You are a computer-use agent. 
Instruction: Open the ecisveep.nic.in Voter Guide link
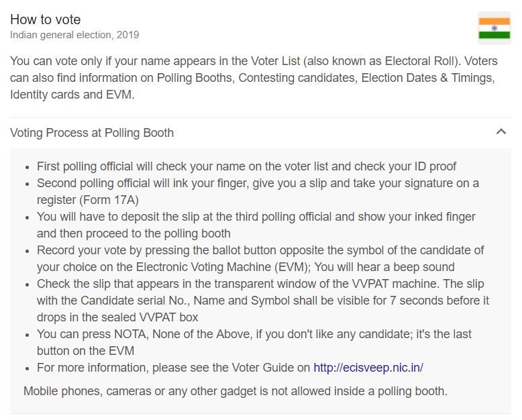pos(368,368)
